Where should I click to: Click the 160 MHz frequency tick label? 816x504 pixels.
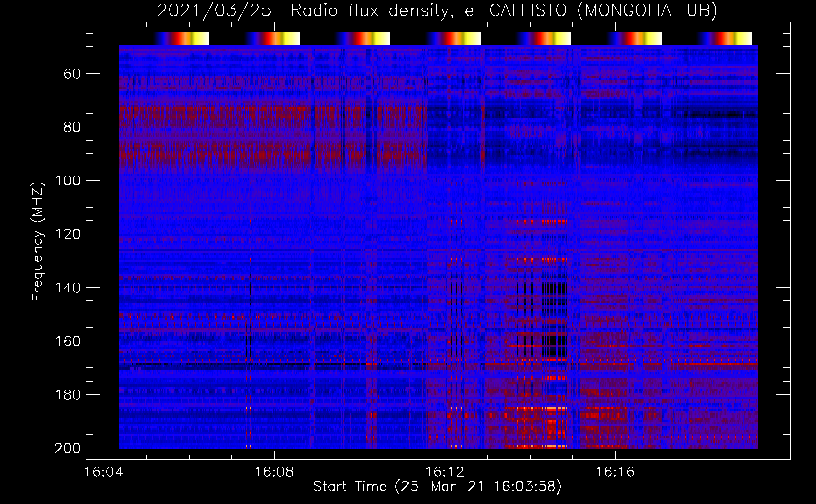[68, 341]
